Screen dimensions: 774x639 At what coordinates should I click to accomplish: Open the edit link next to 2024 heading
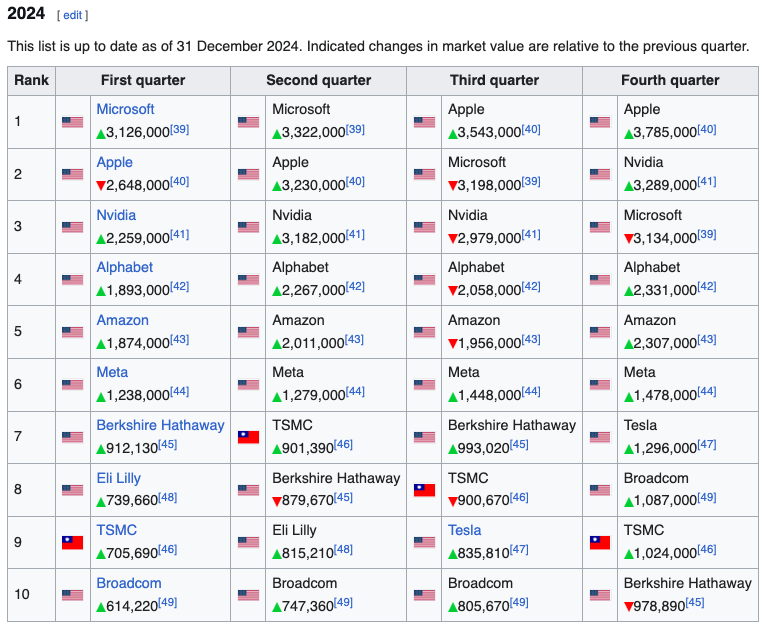(x=72, y=16)
